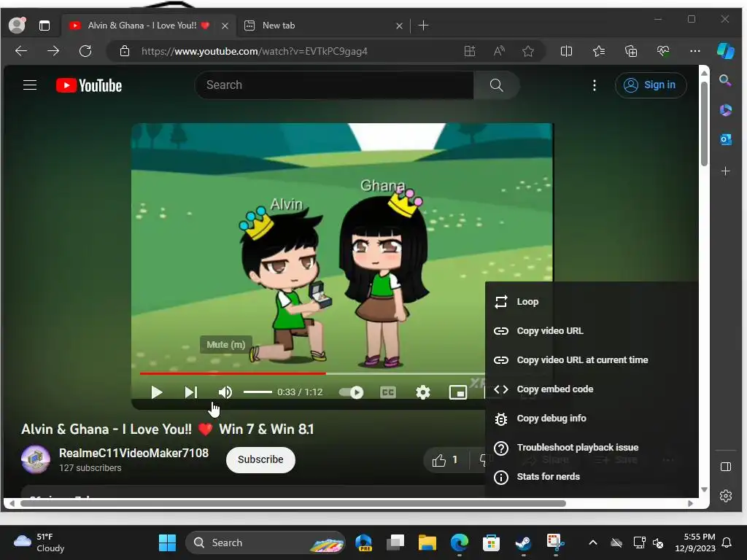This screenshot has width=747, height=560.
Task: Open YouTube settings three-dot menu
Action: pos(594,85)
